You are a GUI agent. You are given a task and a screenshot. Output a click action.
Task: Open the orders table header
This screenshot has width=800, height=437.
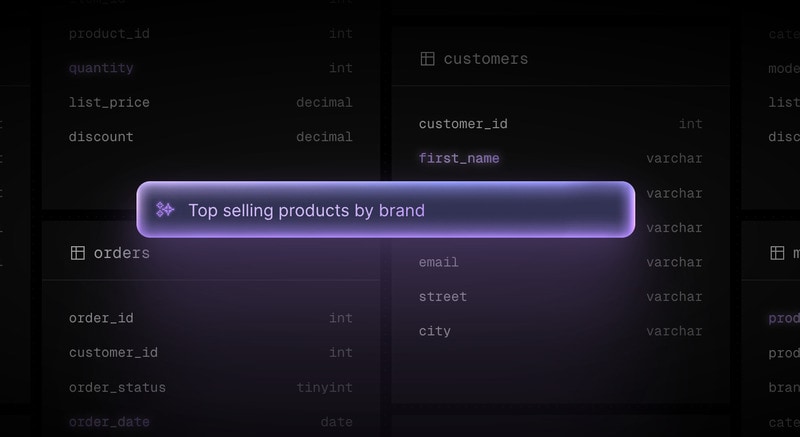pos(121,253)
